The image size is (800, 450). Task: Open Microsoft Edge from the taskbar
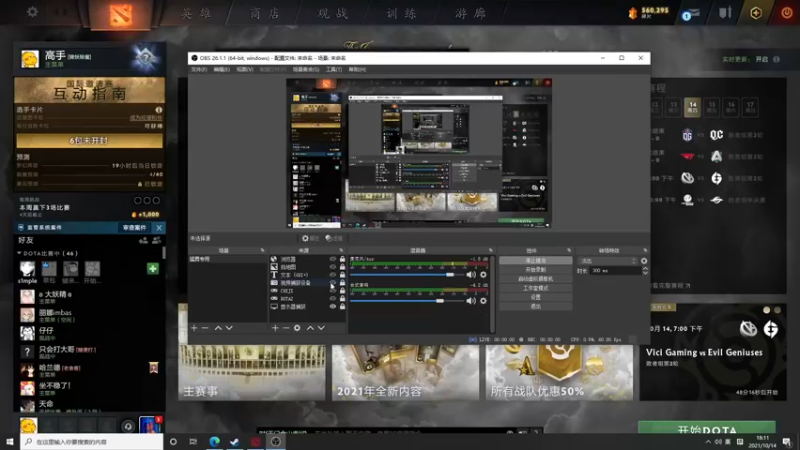coord(214,441)
